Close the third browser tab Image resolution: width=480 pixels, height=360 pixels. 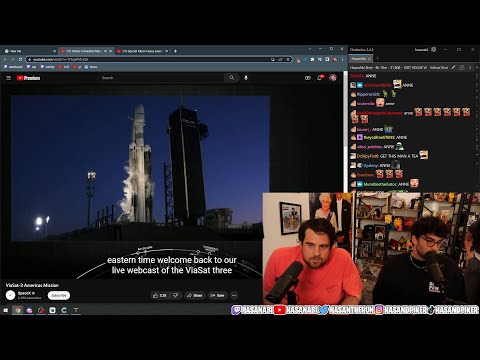pyautogui.click(x=167, y=51)
